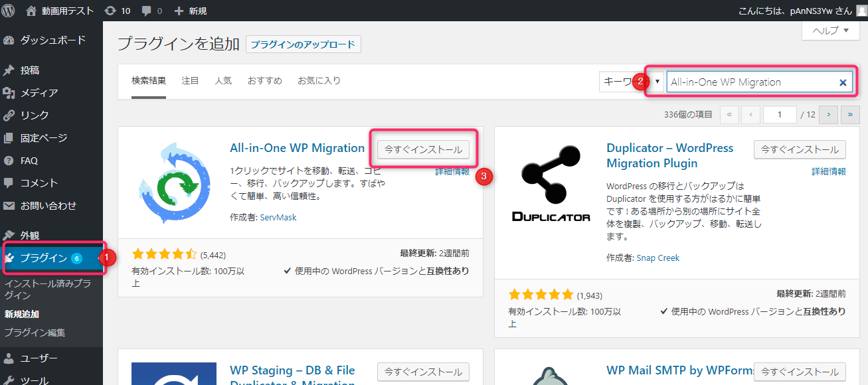868x385 pixels.
Task: Open the Snap Creek author link
Action: (x=658, y=258)
